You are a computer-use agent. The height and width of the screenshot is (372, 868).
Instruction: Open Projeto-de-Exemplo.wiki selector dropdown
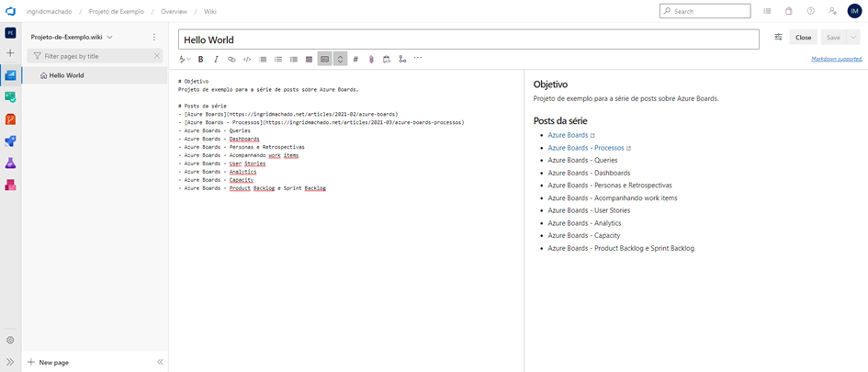pyautogui.click(x=72, y=37)
